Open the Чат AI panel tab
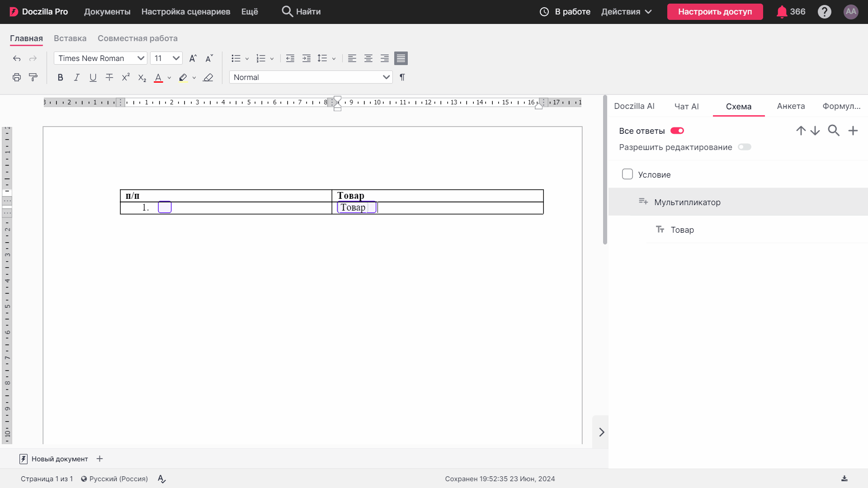 click(x=686, y=107)
